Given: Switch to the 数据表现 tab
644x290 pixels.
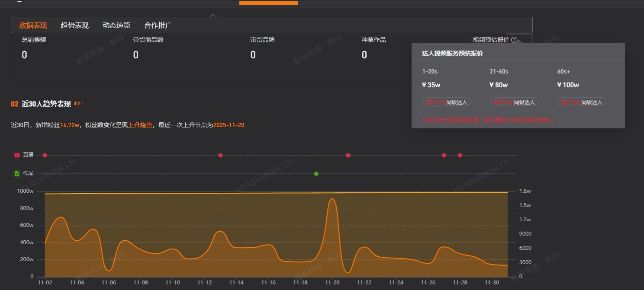Looking at the screenshot, I should coord(33,25).
